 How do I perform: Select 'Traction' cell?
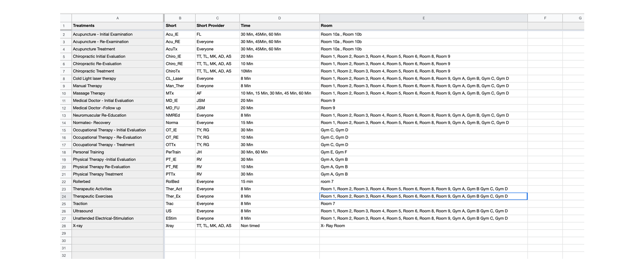coord(117,204)
